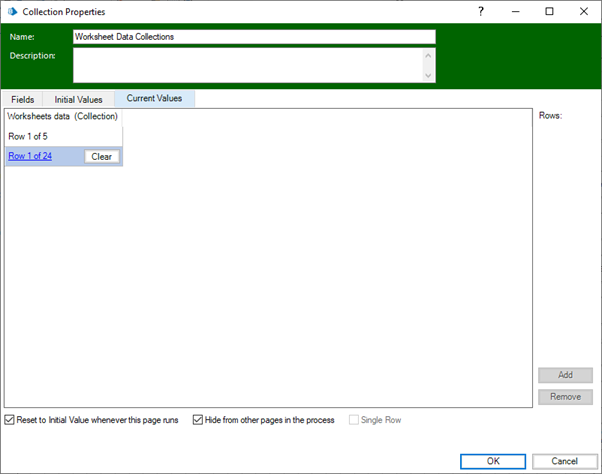Click the Remove row button

click(565, 396)
